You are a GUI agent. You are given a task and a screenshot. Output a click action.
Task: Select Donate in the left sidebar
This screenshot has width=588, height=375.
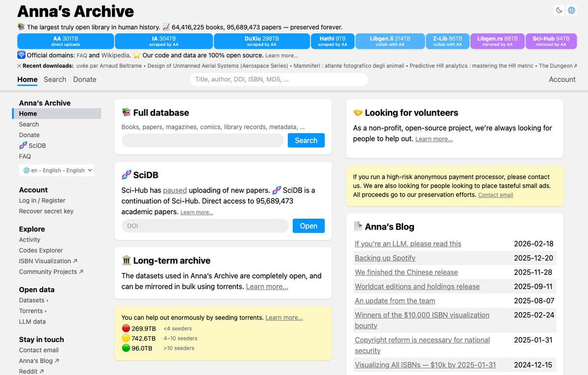pos(29,135)
